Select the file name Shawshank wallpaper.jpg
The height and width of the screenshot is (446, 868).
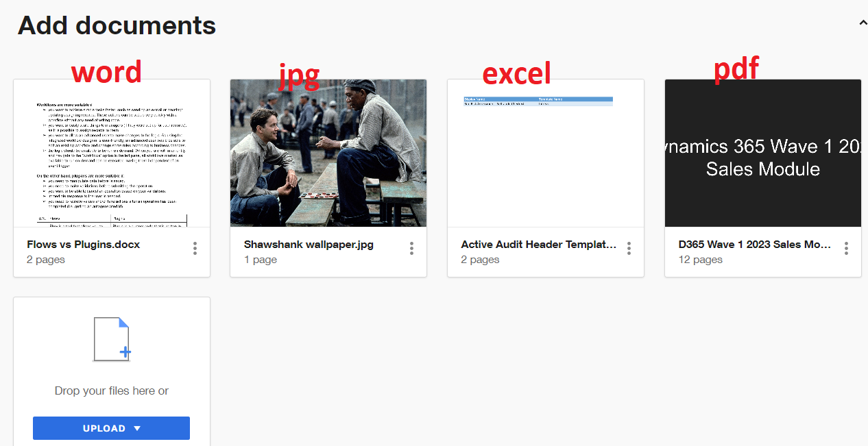coord(309,244)
